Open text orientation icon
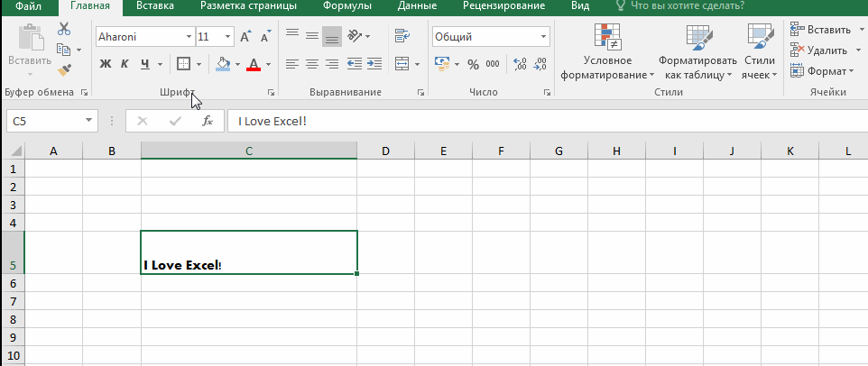 pos(355,36)
